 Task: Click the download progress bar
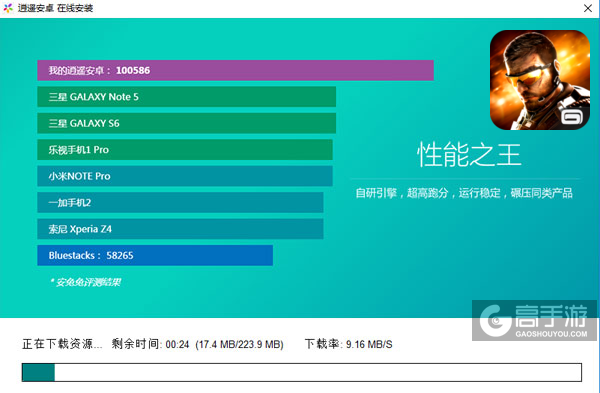(x=302, y=372)
